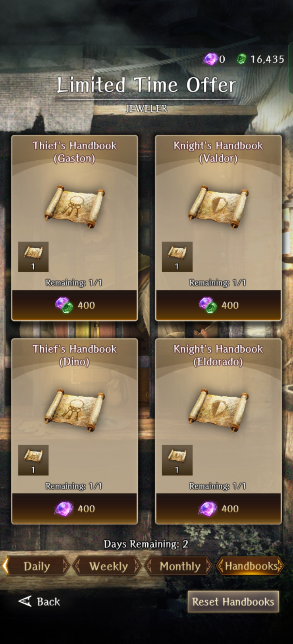The height and width of the screenshot is (644, 293).
Task: Open Dino handbook small reward thumbnail
Action: (x=33, y=460)
